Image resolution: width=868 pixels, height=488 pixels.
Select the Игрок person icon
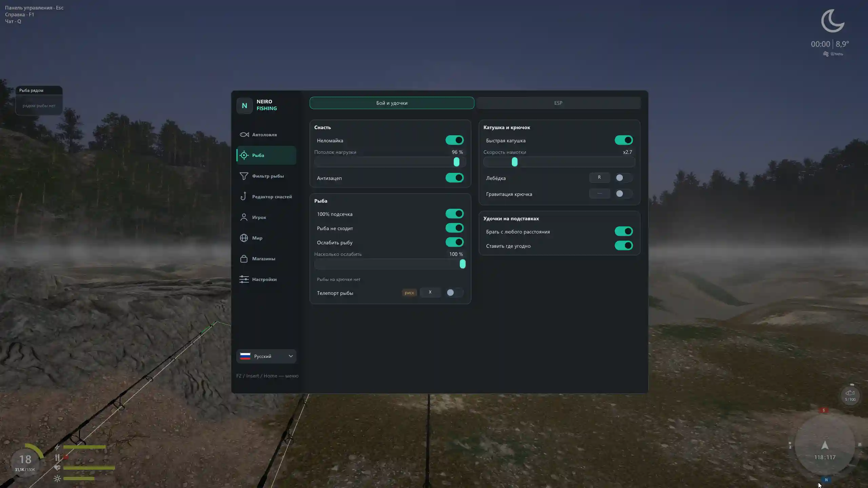[x=244, y=217]
